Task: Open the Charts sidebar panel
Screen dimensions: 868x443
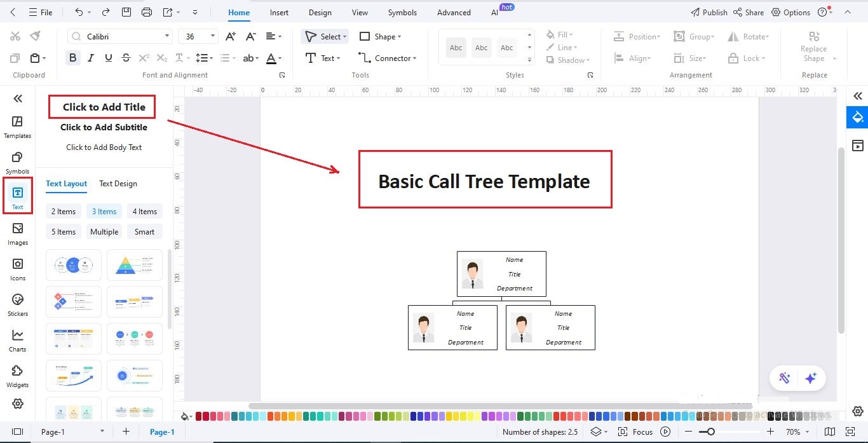Action: pyautogui.click(x=18, y=341)
